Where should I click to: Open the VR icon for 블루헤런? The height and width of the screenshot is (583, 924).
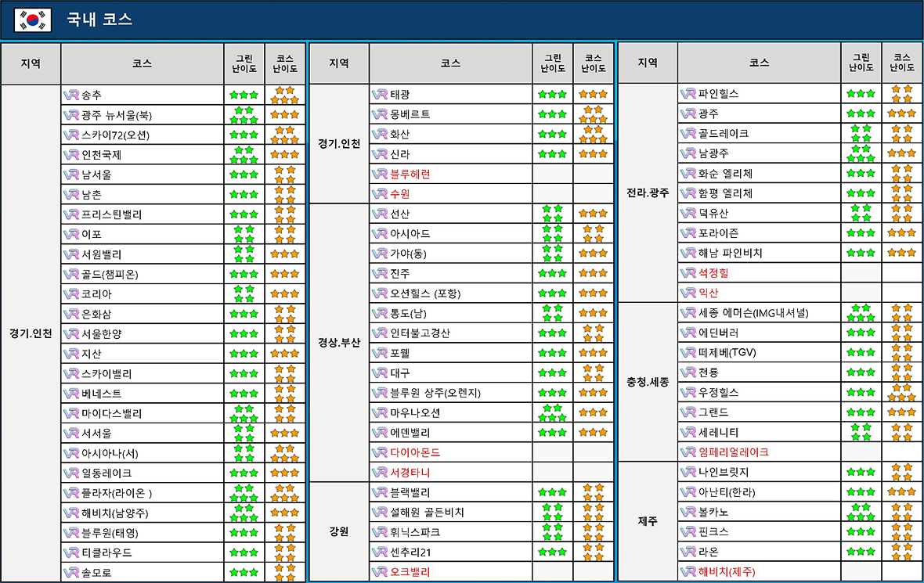coord(380,175)
